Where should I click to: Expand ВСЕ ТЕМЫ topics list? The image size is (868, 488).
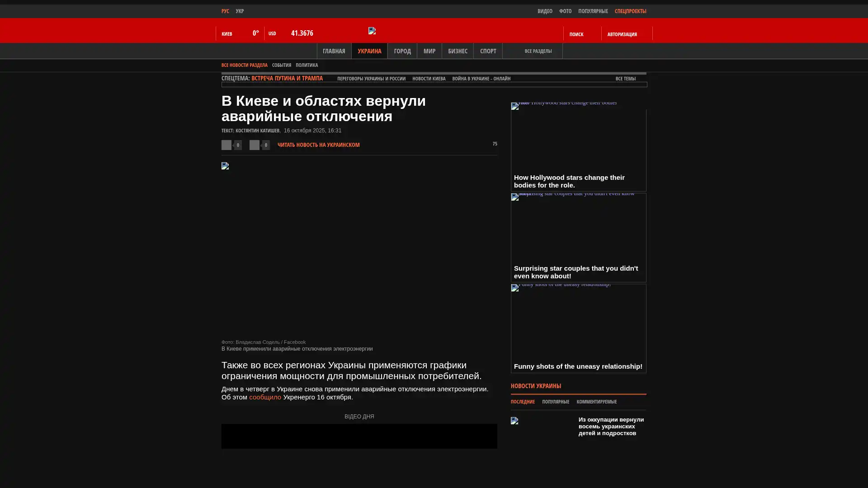point(625,79)
